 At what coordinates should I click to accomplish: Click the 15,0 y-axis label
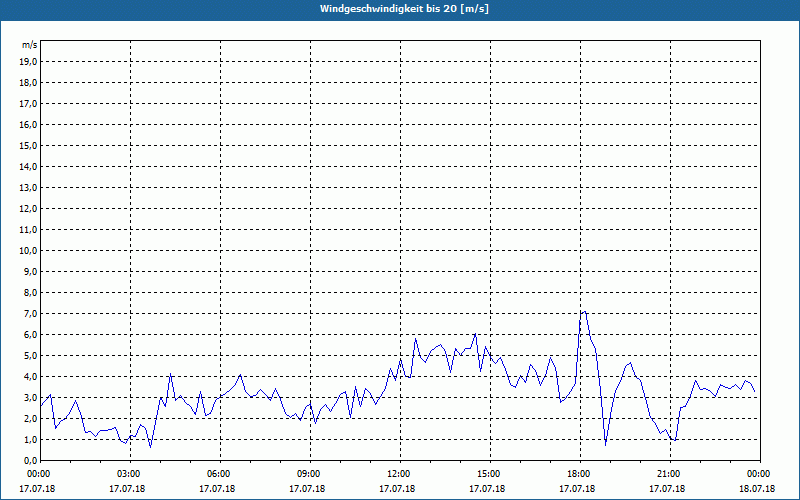click(x=28, y=145)
